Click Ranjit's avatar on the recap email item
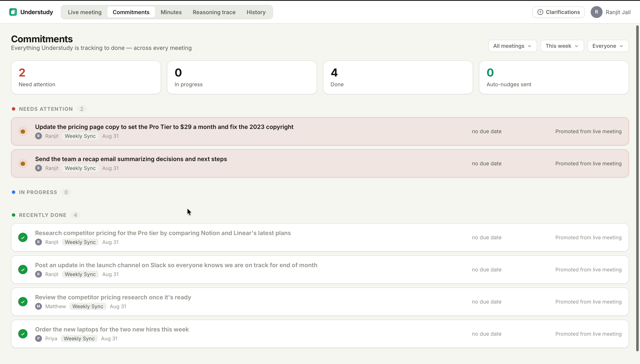 click(x=38, y=168)
